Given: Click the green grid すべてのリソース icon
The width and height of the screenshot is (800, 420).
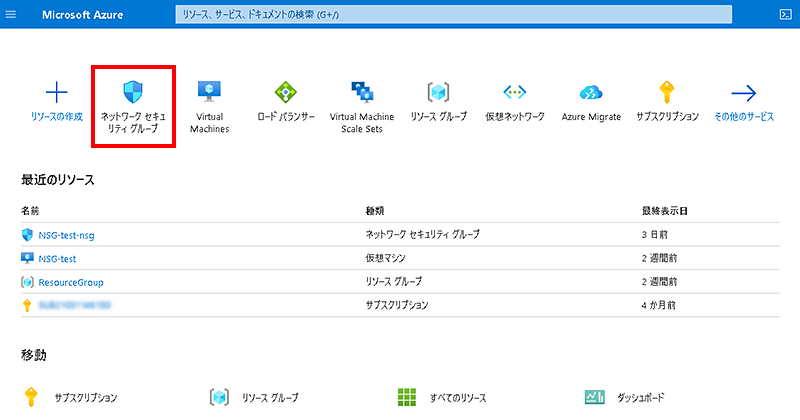Looking at the screenshot, I should [x=407, y=397].
